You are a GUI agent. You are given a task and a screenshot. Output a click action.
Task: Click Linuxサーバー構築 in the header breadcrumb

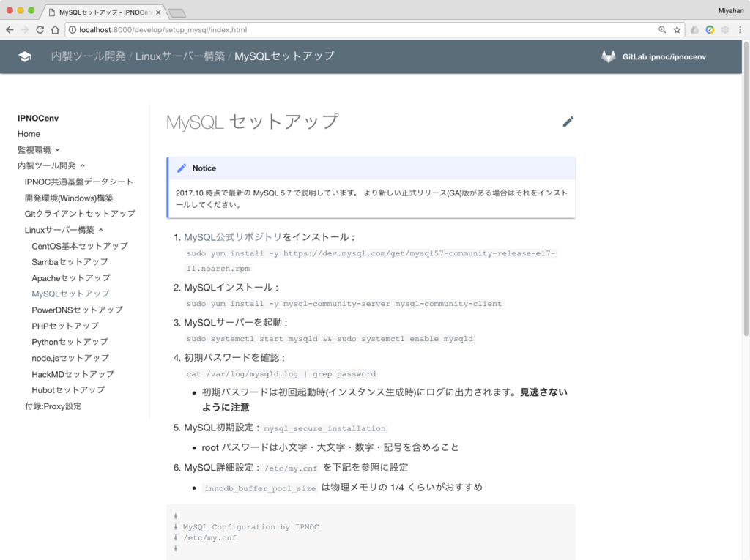coord(180,56)
